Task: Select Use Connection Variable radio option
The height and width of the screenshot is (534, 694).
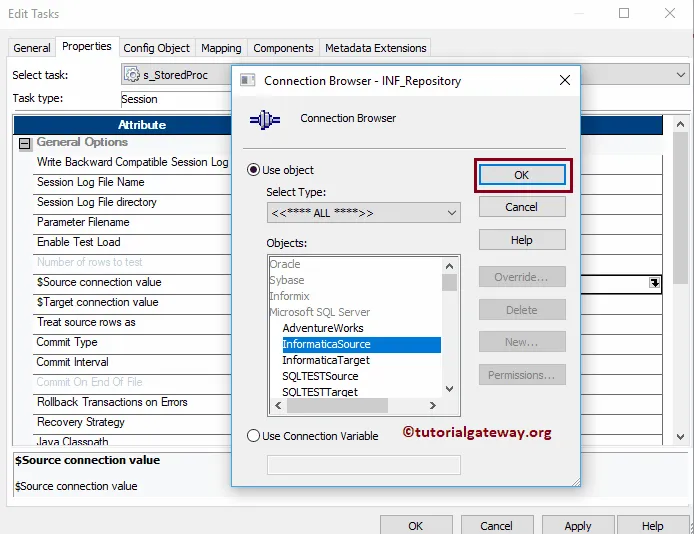Action: click(x=253, y=436)
